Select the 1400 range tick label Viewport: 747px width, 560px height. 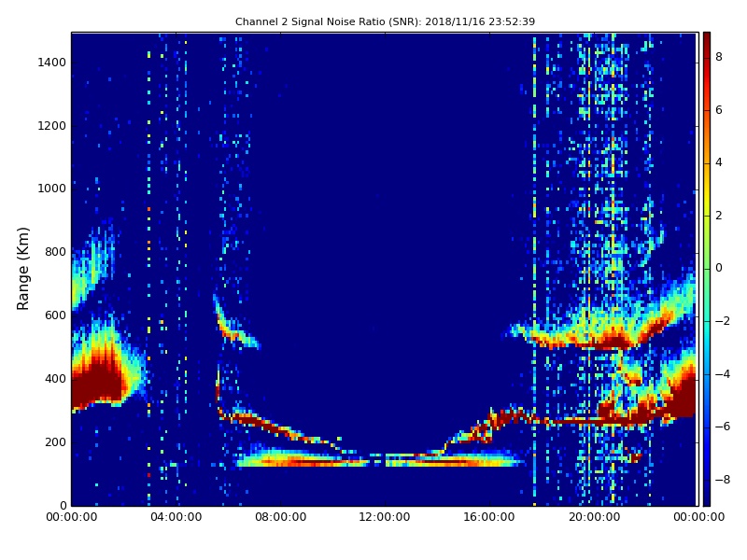pyautogui.click(x=52, y=63)
